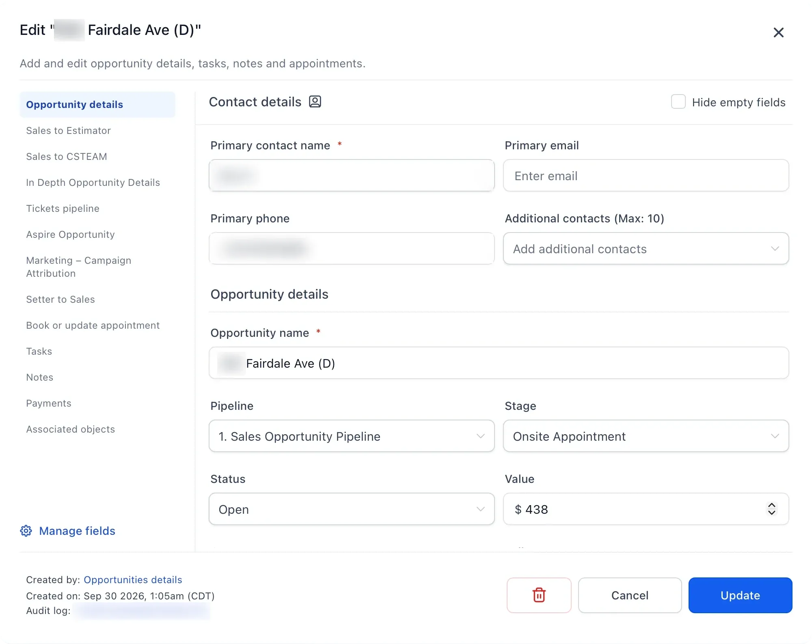Viewport: 812px width, 644px height.
Task: Close the edit dialog with the X icon
Action: (x=778, y=32)
